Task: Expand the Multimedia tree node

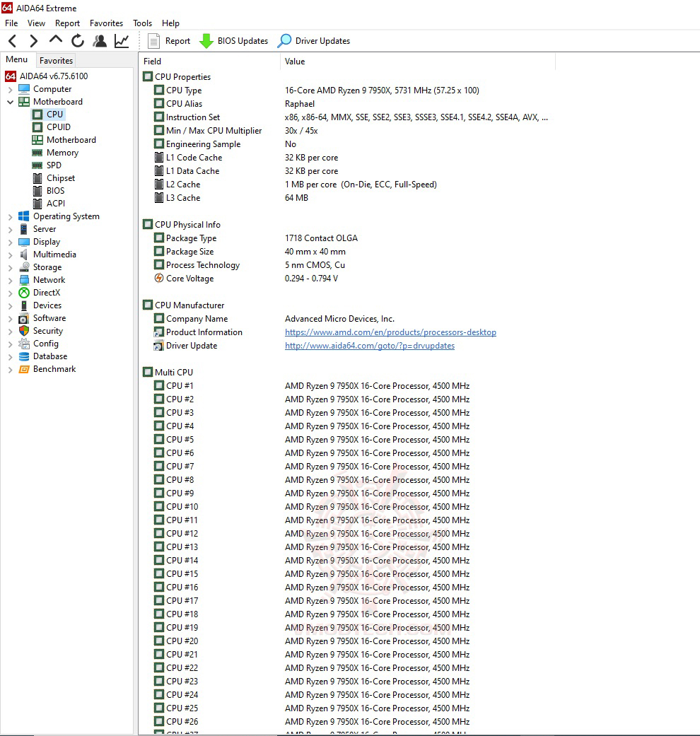Action: [x=11, y=255]
